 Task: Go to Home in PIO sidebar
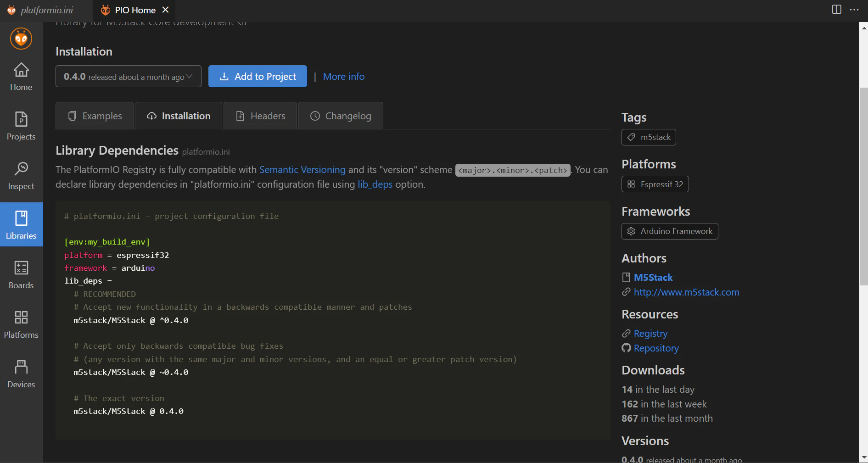[21, 77]
